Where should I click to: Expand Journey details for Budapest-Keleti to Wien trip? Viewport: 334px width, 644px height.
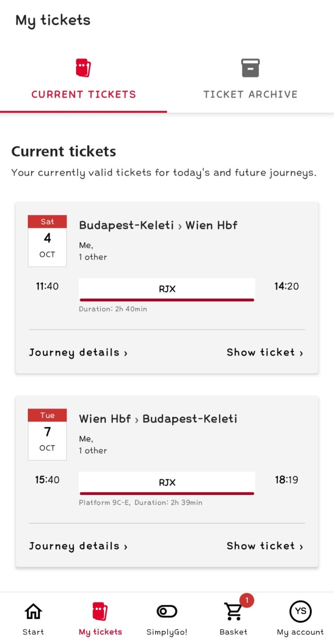tap(78, 352)
